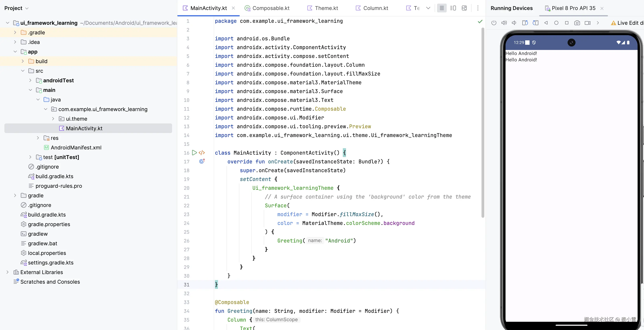Start screen recording with video camera icon
The width and height of the screenshot is (644, 330).
click(588, 23)
